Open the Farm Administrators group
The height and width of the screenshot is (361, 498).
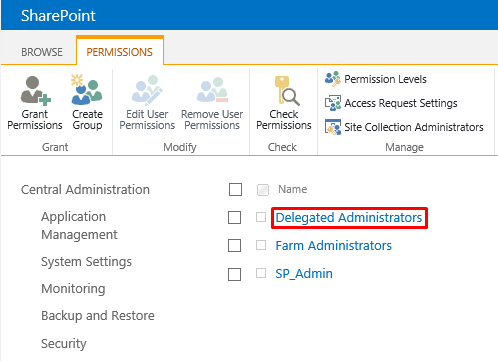click(333, 246)
